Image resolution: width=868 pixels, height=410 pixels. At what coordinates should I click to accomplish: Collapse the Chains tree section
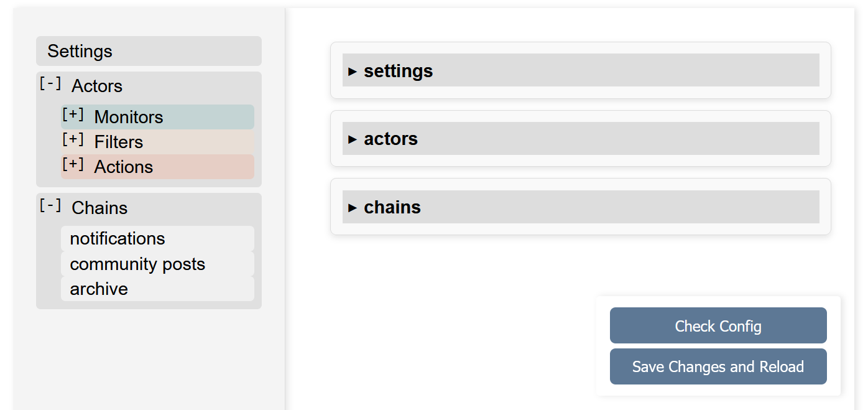[x=51, y=206]
